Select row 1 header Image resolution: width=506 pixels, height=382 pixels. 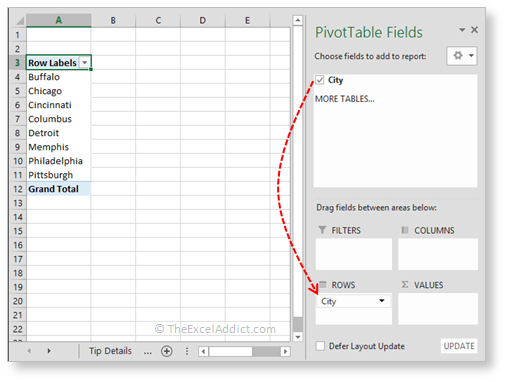point(18,35)
